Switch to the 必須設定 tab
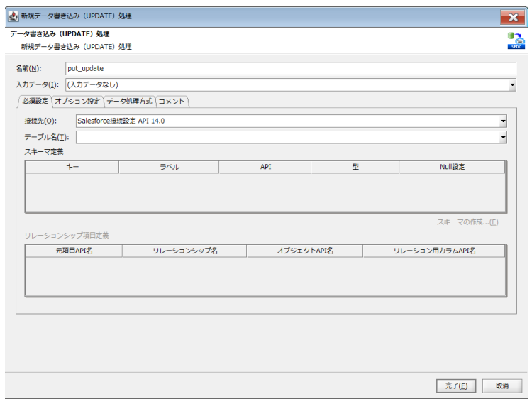This screenshot has width=532, height=404. [35, 102]
